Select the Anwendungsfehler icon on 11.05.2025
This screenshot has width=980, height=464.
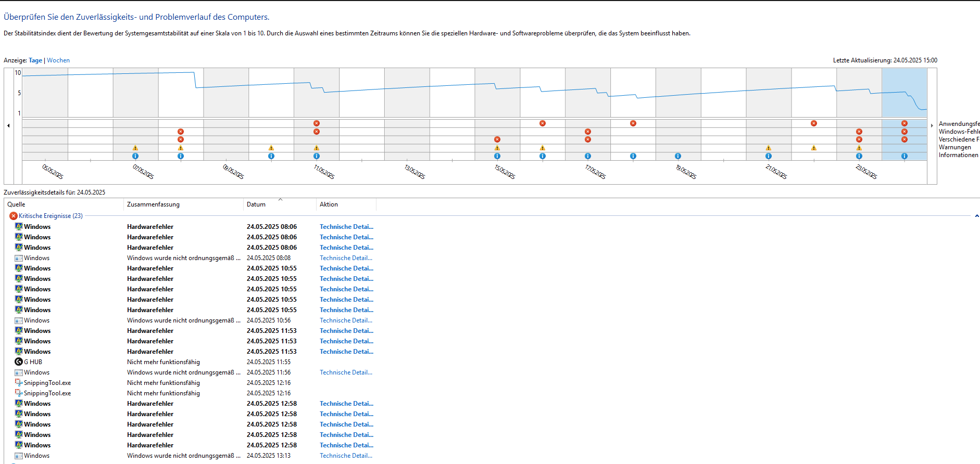point(317,123)
